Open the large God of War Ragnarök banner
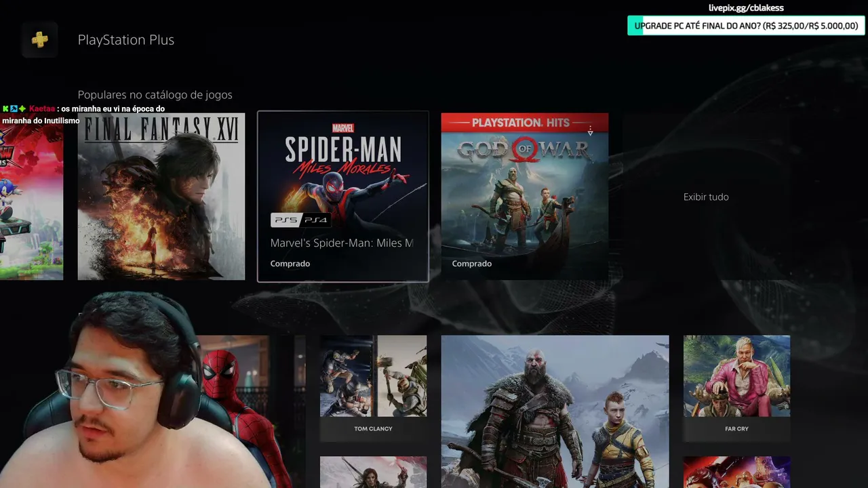Viewport: 868px width, 488px height. click(x=555, y=411)
